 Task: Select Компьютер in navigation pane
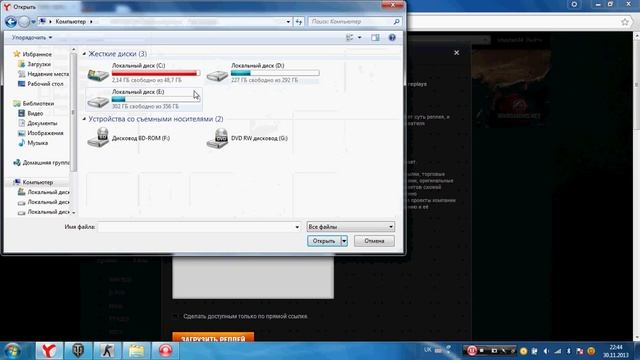33,182
